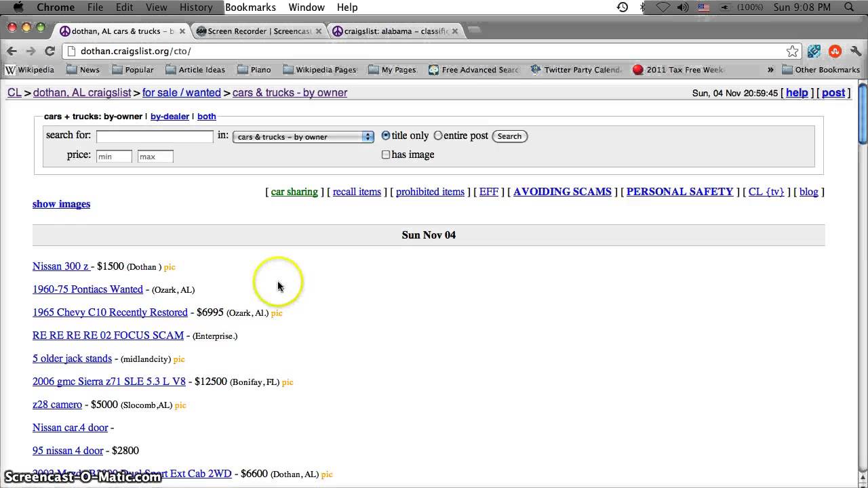Select the title only radio button
Viewport: 868px width, 488px height.
pos(386,136)
